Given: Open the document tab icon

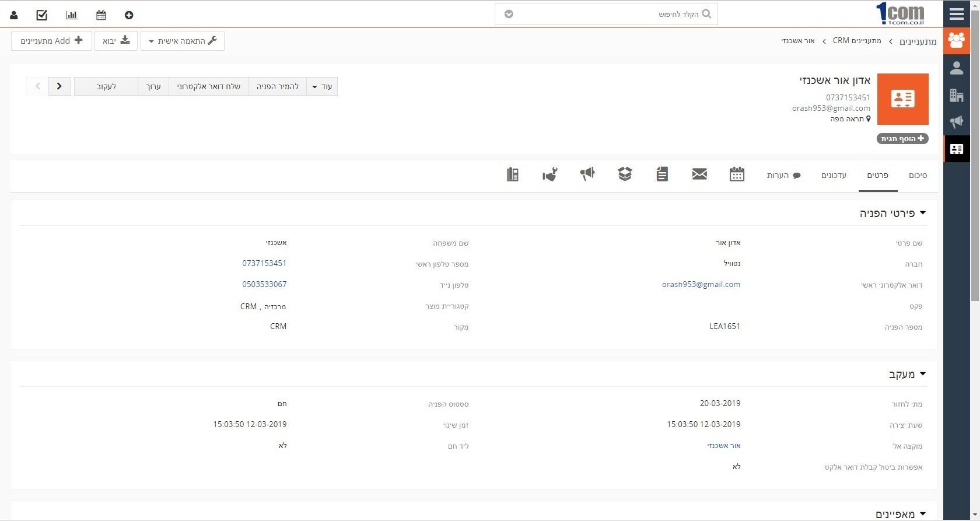Looking at the screenshot, I should (662, 174).
